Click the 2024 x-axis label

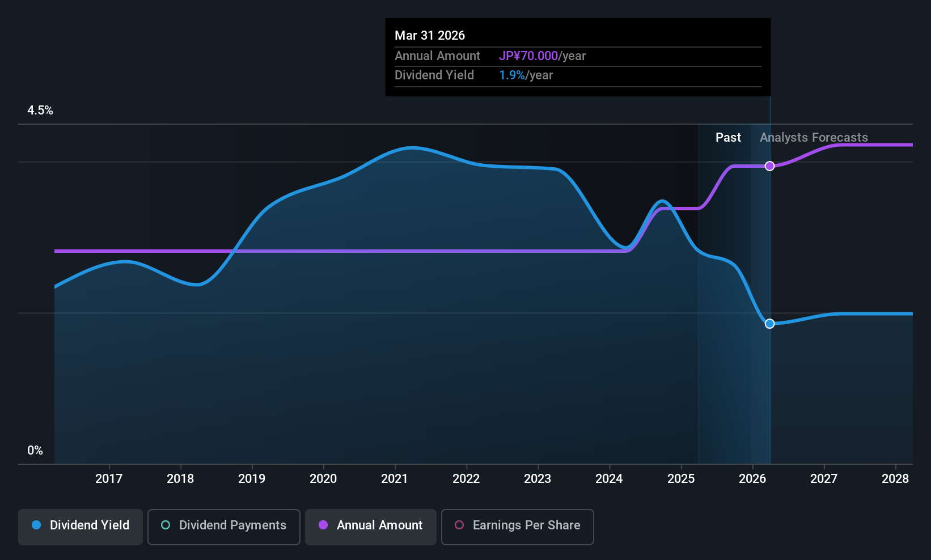609,479
